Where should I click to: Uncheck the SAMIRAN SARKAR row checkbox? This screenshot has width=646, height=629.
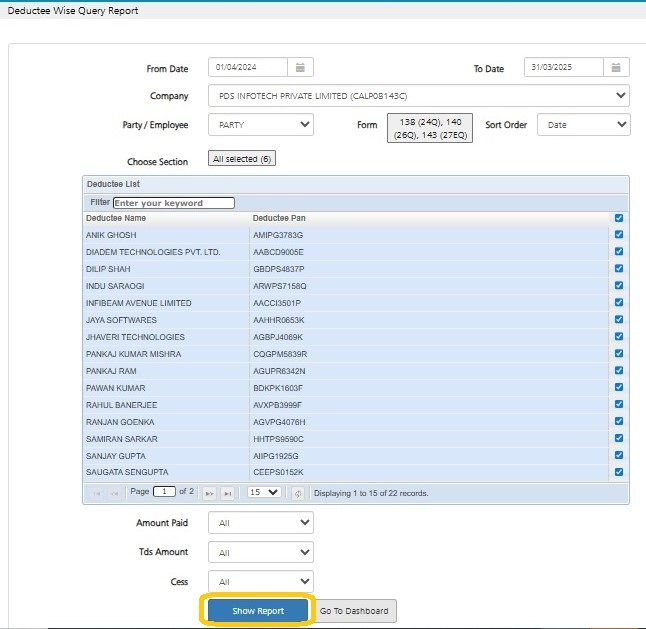coord(619,438)
